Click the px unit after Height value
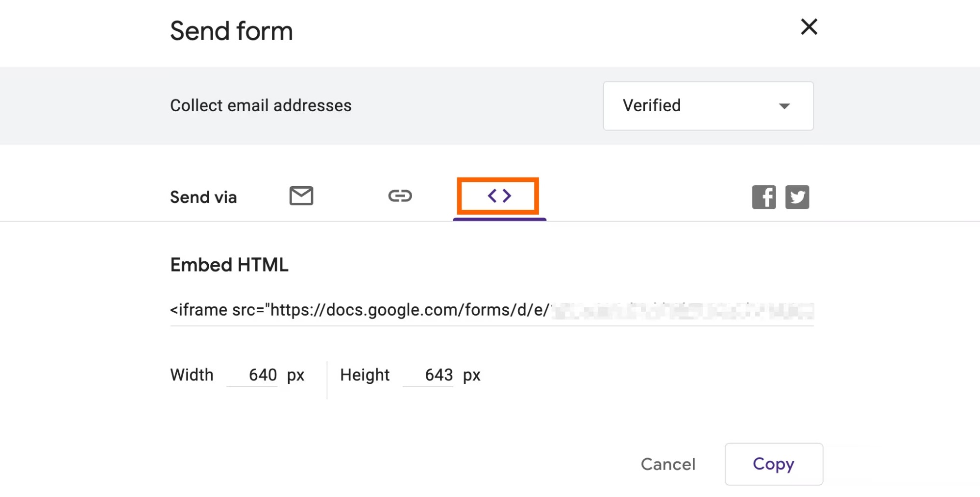The image size is (980, 497). [472, 376]
